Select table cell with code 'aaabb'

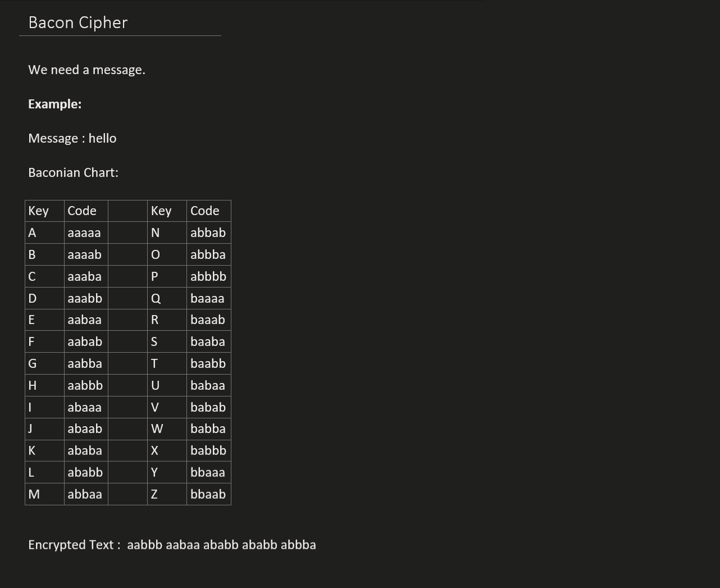(x=86, y=298)
